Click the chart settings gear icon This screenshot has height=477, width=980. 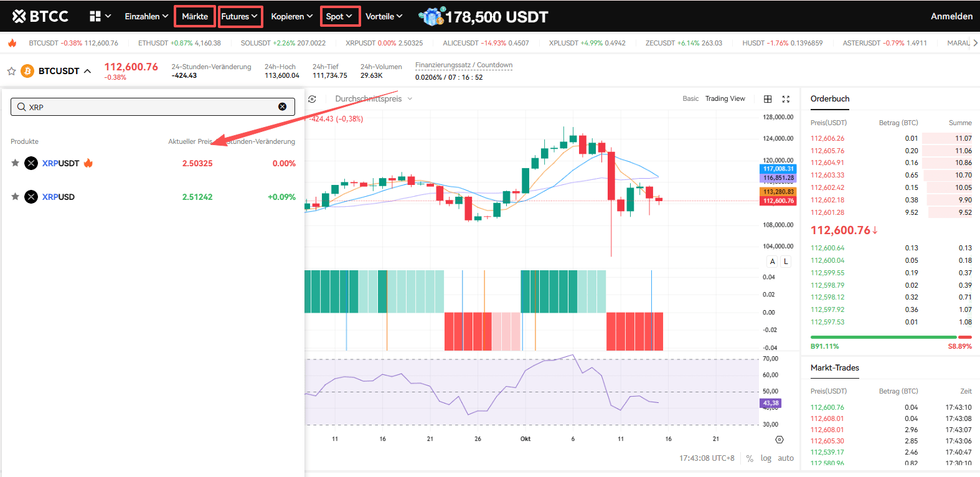click(779, 440)
